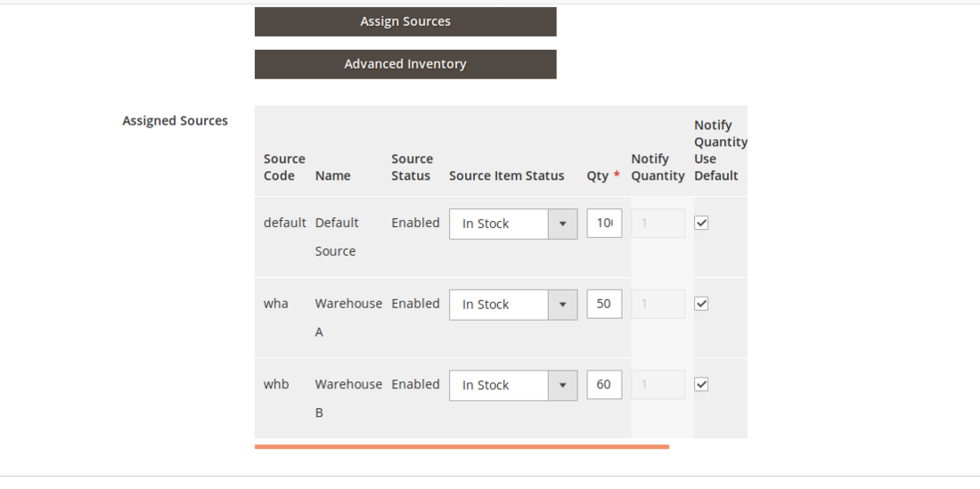Click the Assign Sources button
980x489 pixels.
(405, 21)
